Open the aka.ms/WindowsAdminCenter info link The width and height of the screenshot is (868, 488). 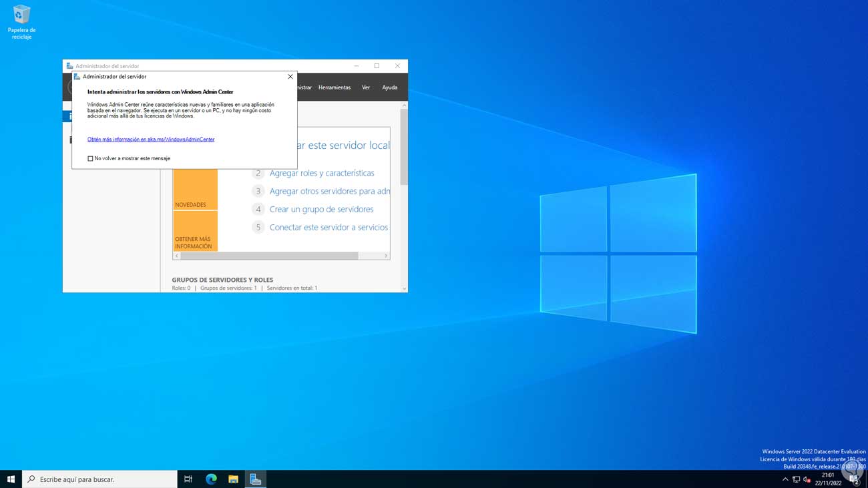pos(151,140)
